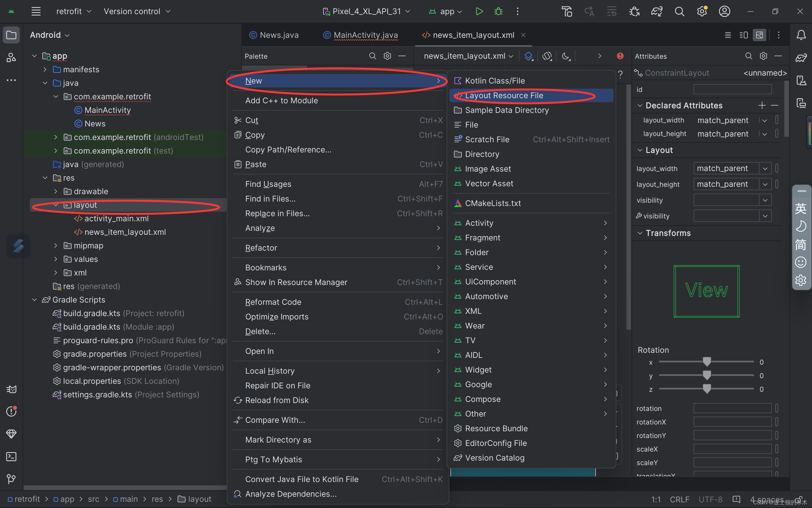Select the design surface layers icon
The height and width of the screenshot is (508, 812).
(528, 56)
